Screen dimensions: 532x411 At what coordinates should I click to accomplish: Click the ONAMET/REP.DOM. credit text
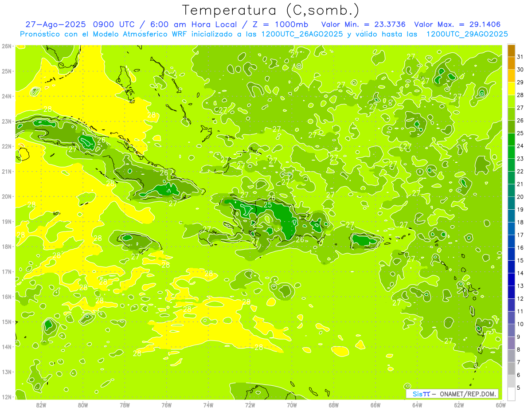468,394
